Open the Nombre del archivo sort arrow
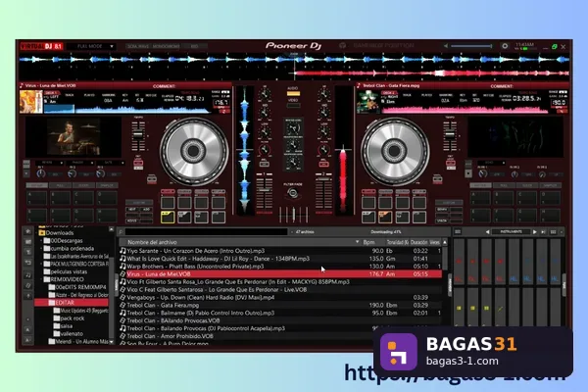The width and height of the screenshot is (588, 392). (x=357, y=242)
